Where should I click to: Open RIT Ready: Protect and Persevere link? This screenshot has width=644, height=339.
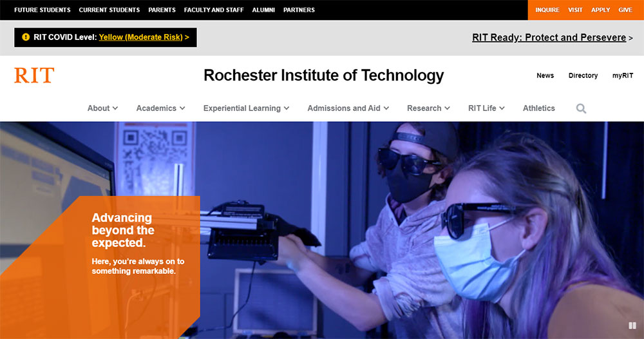[x=549, y=37]
